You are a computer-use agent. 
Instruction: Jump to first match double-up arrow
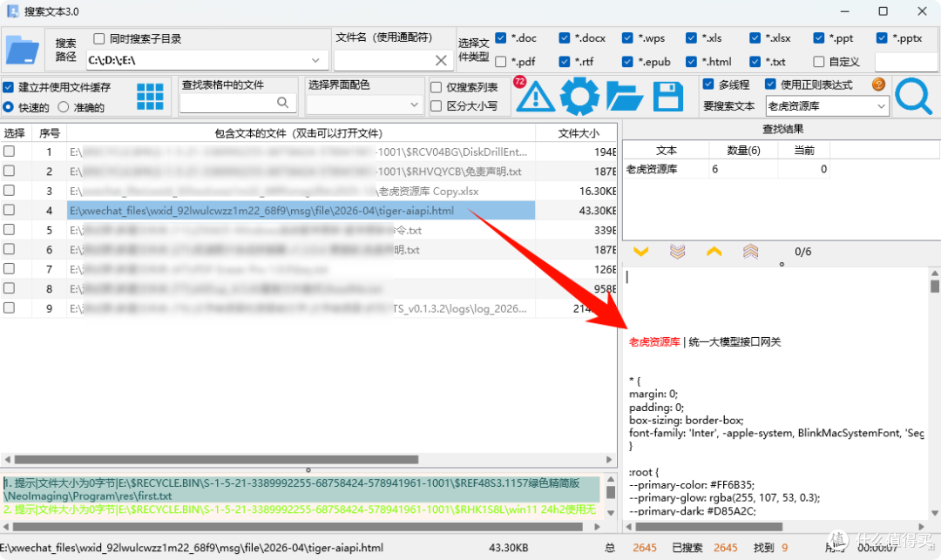751,252
